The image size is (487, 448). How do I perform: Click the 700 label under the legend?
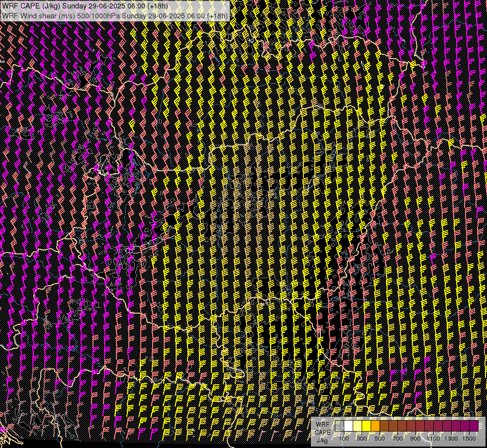tap(397, 439)
